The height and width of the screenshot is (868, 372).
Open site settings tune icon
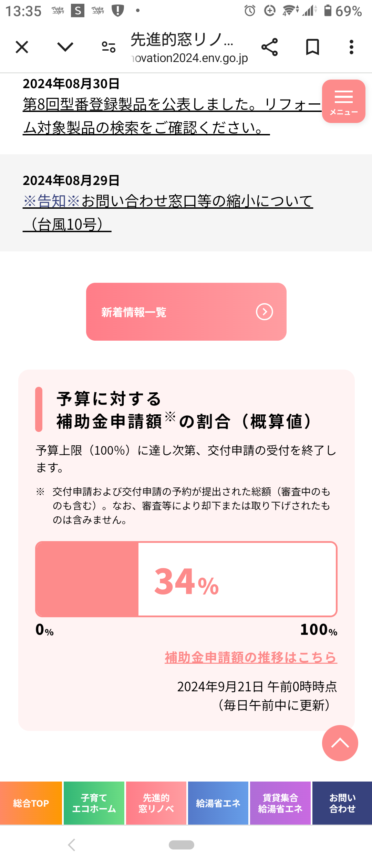[109, 47]
